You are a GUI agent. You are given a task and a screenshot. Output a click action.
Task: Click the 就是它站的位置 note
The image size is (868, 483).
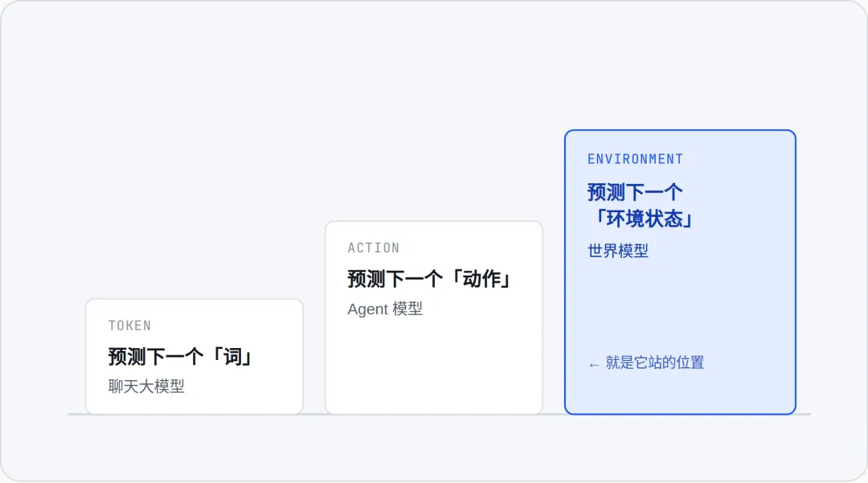pos(654,363)
